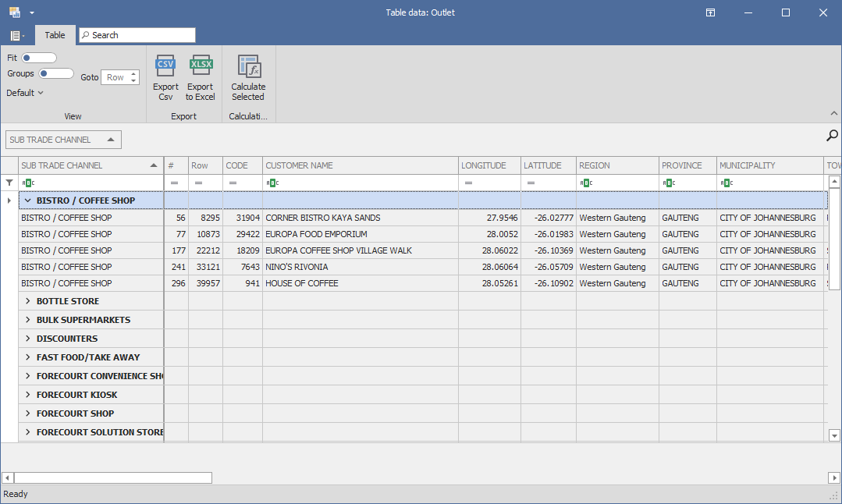Click the filter row funnel icon
Viewport: 842px width, 504px height.
pyautogui.click(x=9, y=183)
